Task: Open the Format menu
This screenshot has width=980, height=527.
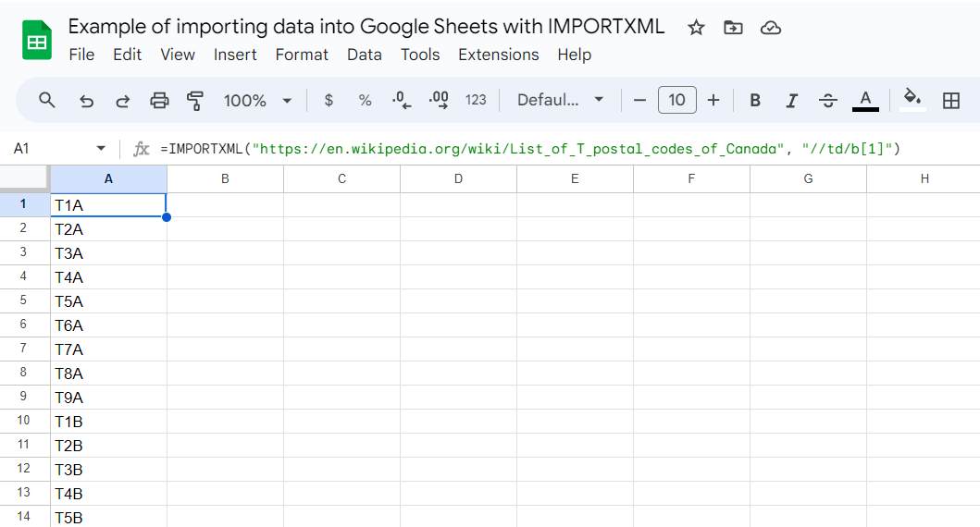Action: tap(302, 55)
